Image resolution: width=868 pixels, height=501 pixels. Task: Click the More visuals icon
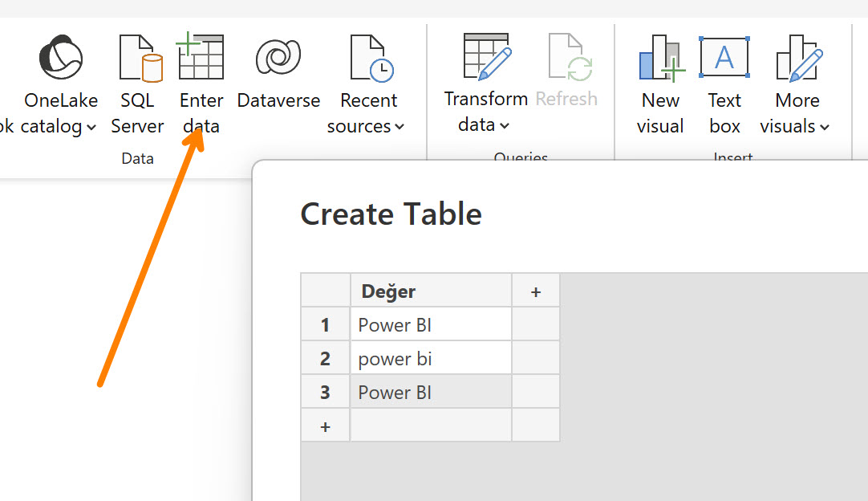pyautogui.click(x=797, y=58)
